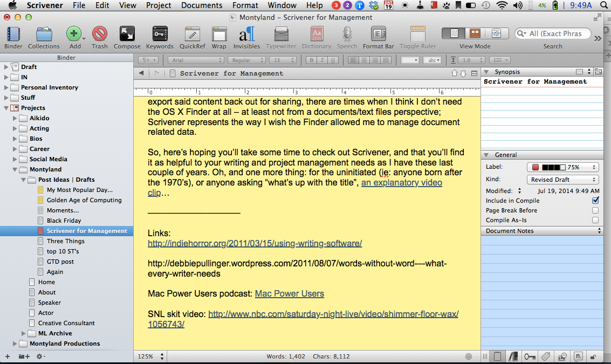This screenshot has width=611, height=364.
Task: Show Invisibles characters
Action: 246,34
